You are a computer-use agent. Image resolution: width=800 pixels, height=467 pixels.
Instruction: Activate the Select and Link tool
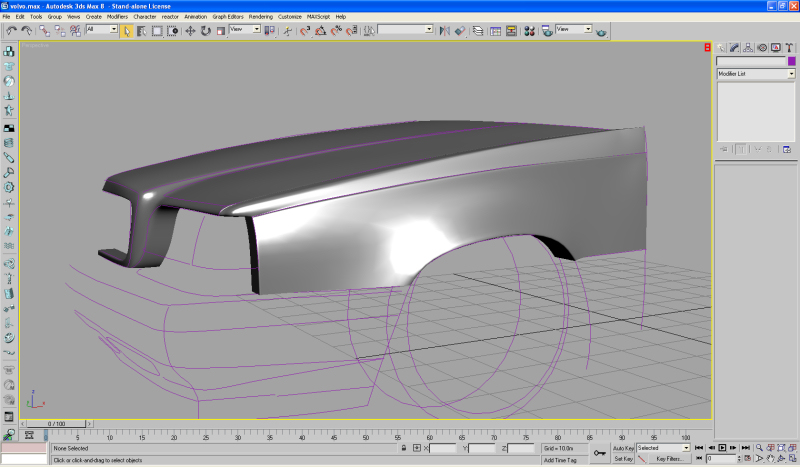tap(45, 31)
